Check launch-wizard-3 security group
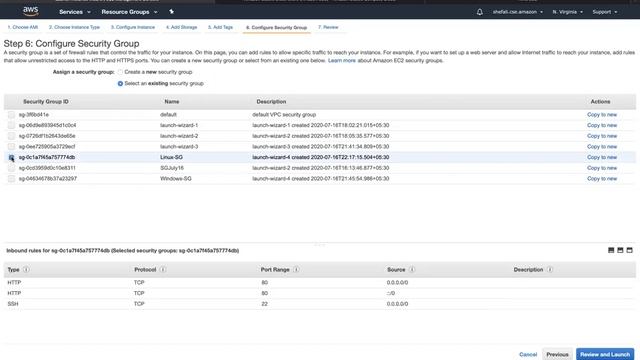The width and height of the screenshot is (640, 360). tap(11, 147)
